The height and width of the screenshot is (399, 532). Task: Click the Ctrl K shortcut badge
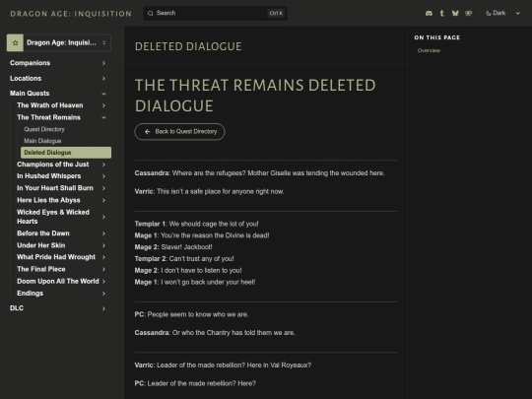point(276,13)
